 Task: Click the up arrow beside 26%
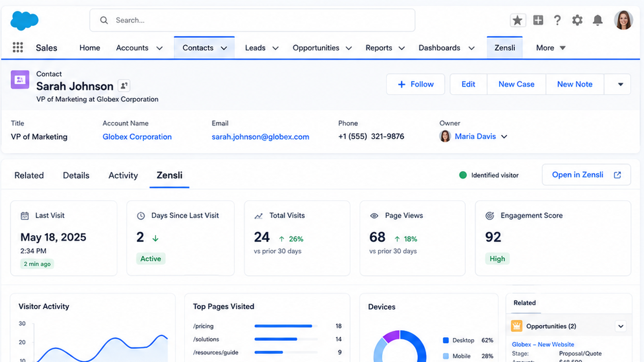(x=282, y=239)
